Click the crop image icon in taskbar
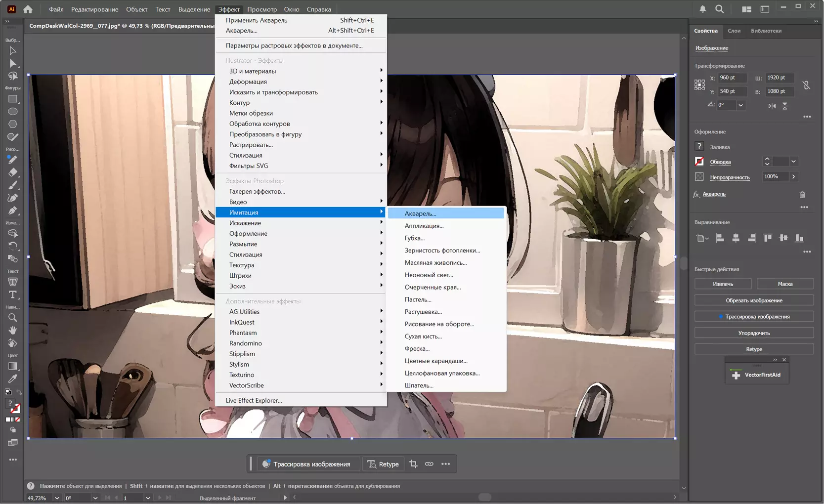824x504 pixels. click(413, 464)
